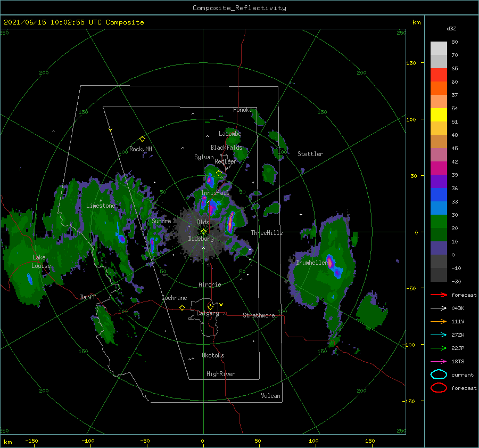The height and width of the screenshot is (448, 479).
Task: Click the yellow diamond marker near RockyMH
Action: pos(142,139)
